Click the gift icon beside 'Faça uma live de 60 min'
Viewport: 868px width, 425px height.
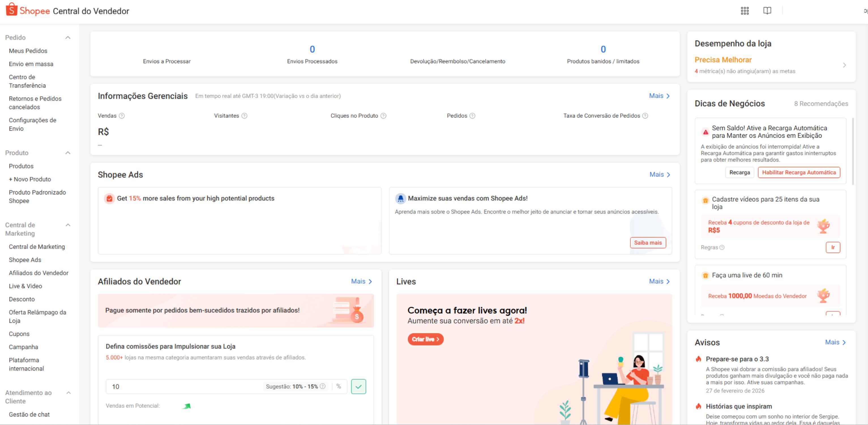705,275
